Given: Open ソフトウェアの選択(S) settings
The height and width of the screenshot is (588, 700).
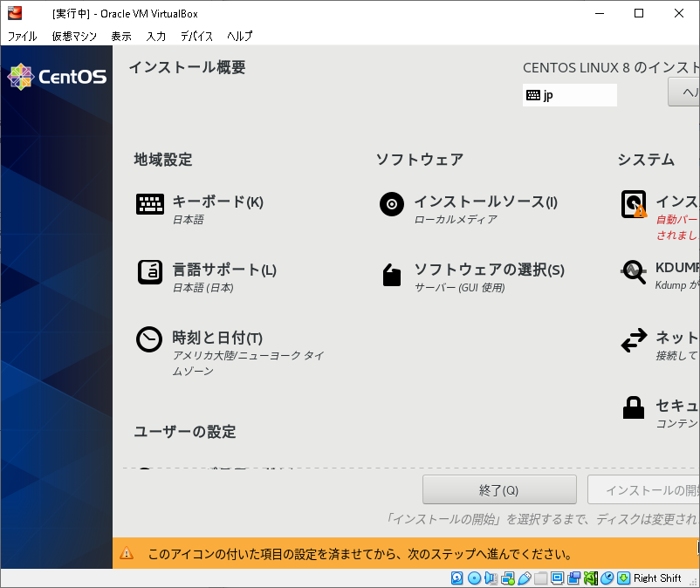Looking at the screenshot, I should point(490,270).
